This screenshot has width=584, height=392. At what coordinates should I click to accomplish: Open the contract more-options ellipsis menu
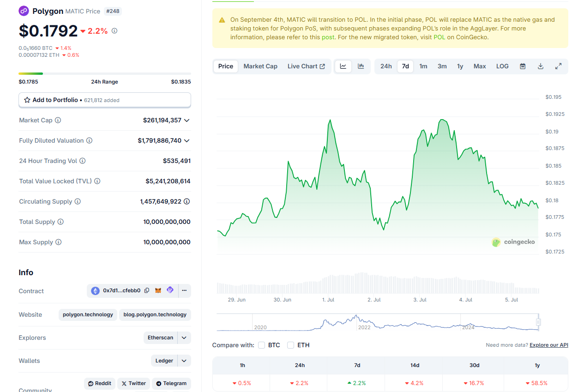(184, 290)
